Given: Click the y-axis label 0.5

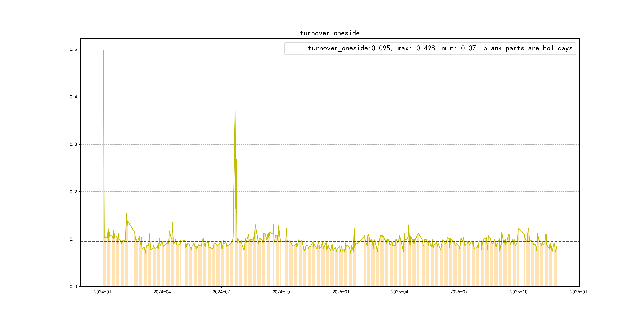Looking at the screenshot, I should coord(73,49).
